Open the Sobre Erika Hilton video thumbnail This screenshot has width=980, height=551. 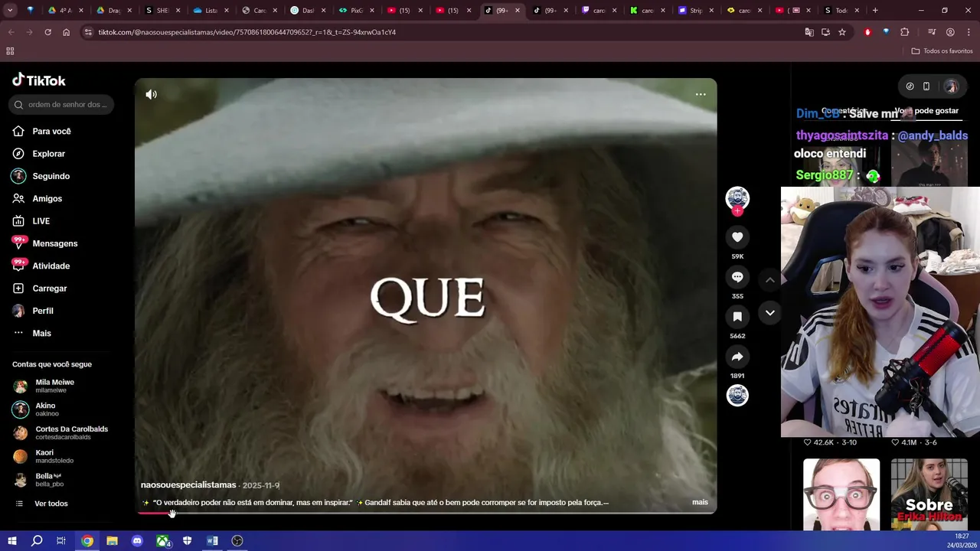click(929, 494)
